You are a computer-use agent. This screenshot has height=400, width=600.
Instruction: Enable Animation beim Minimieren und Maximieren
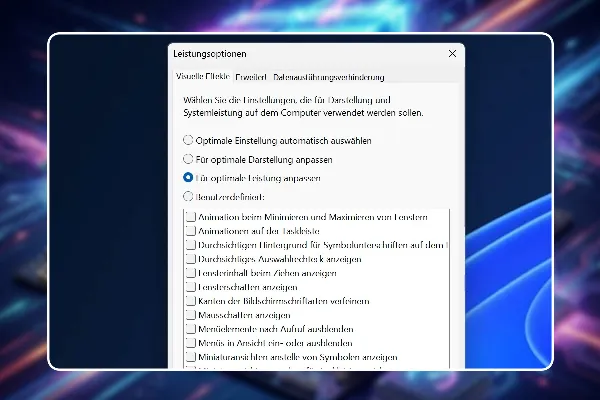pyautogui.click(x=191, y=217)
